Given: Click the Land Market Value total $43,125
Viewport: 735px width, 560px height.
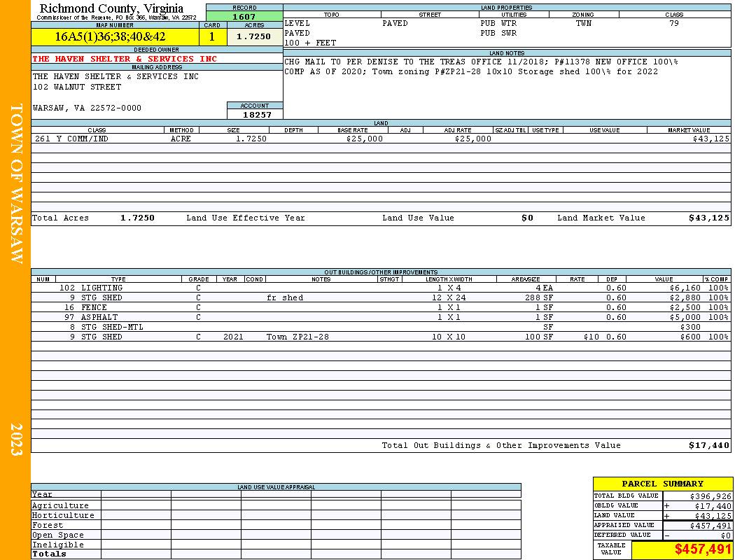Looking at the screenshot, I should click(x=709, y=218).
